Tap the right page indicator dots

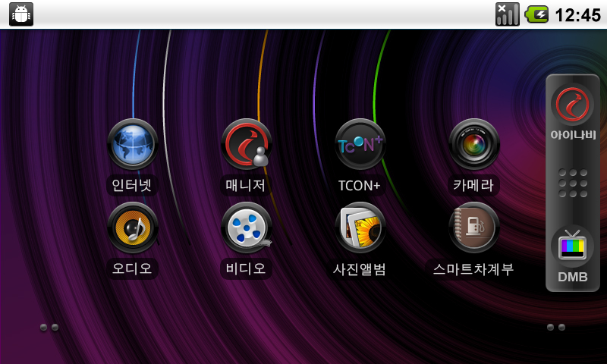(556, 328)
